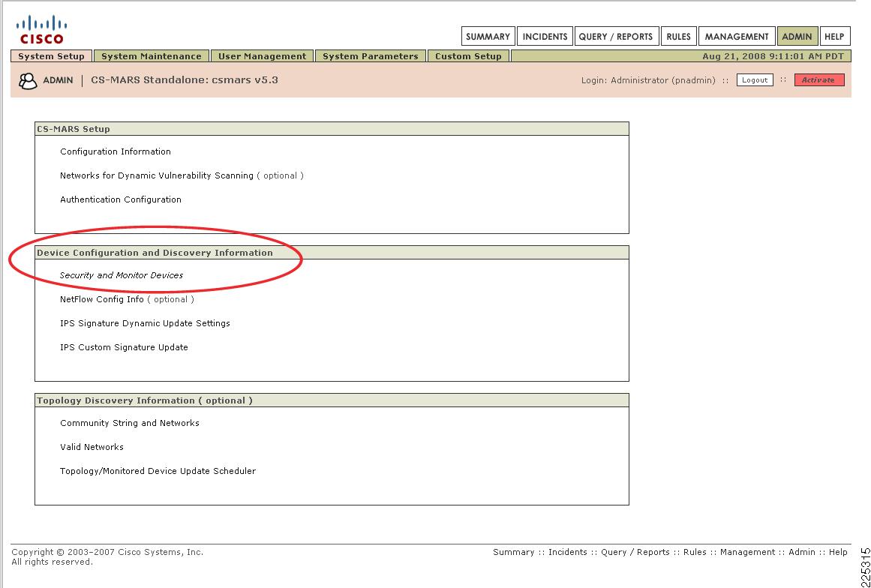
Task: Open the SUMMARY tab
Action: (x=488, y=37)
